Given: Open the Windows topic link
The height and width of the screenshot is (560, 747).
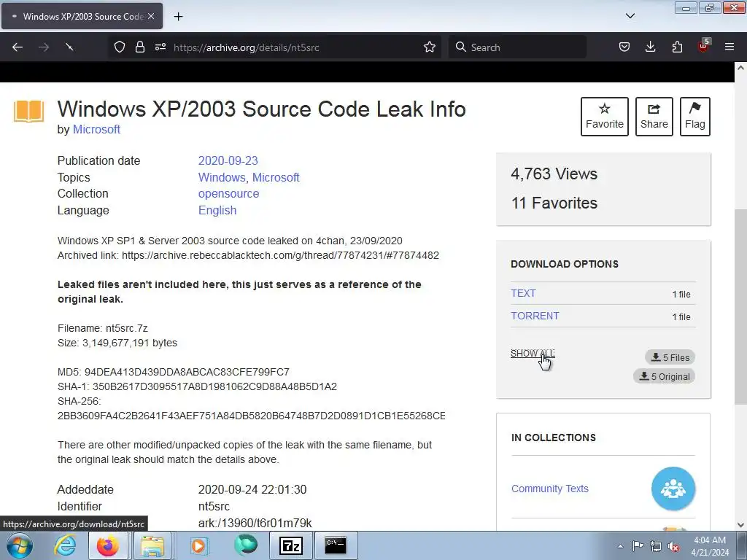Looking at the screenshot, I should click(x=222, y=178).
